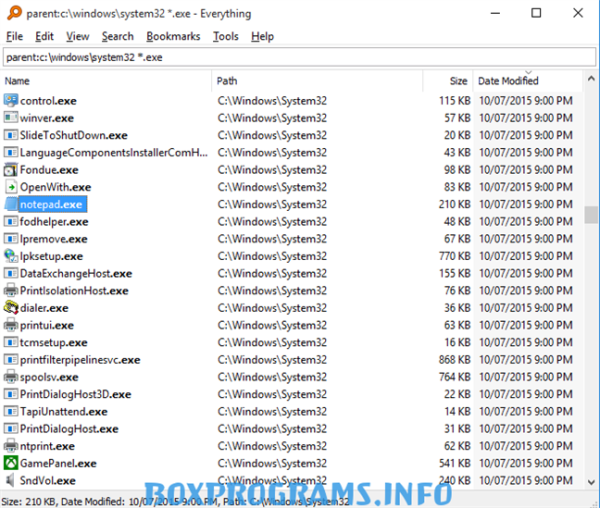Image resolution: width=600 pixels, height=508 pixels.
Task: Click the lpksetup.exe file icon
Action: point(11,256)
